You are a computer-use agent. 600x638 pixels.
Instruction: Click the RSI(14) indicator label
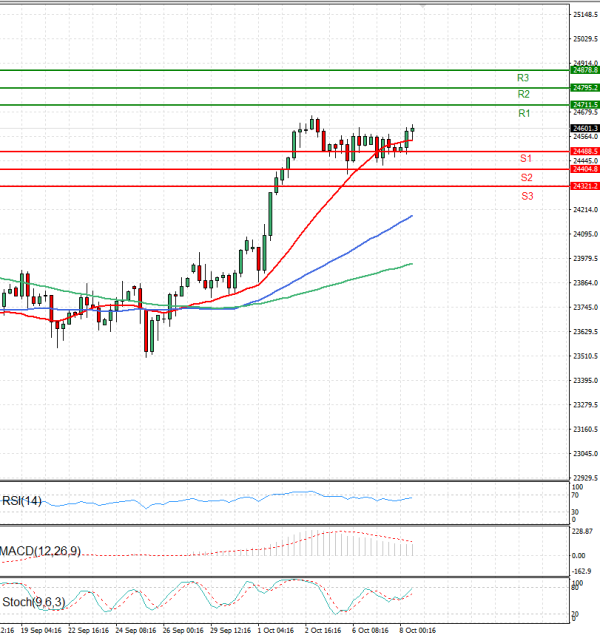coord(23,500)
